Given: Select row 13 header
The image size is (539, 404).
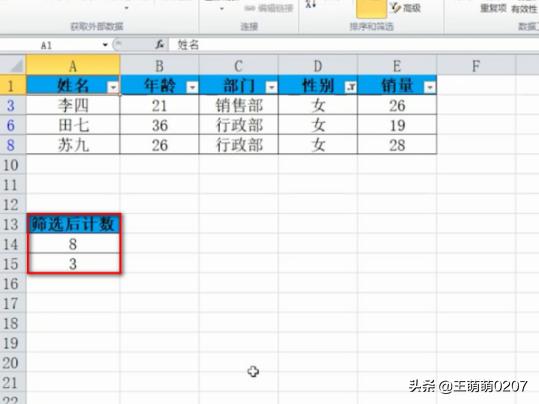Looking at the screenshot, I should coord(12,224).
